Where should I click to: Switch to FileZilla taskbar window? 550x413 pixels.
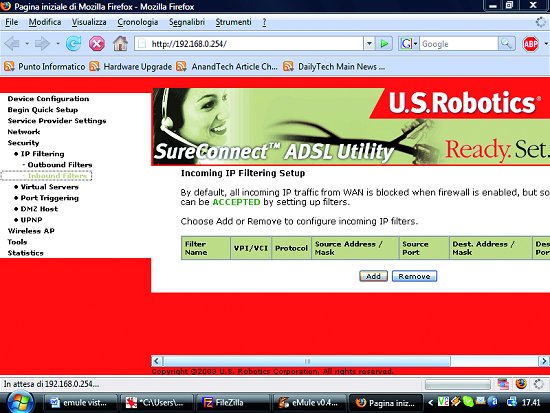pyautogui.click(x=233, y=403)
